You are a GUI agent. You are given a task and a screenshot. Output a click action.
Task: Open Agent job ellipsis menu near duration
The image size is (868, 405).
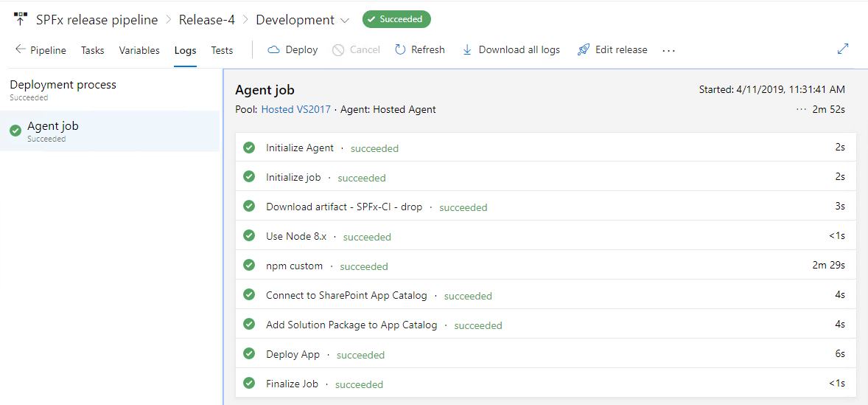tap(801, 110)
